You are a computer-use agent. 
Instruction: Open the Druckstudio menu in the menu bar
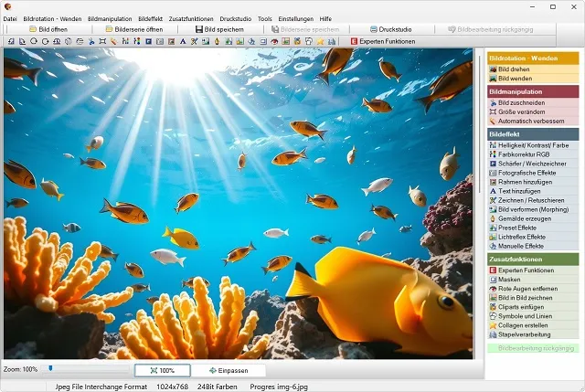[236, 18]
